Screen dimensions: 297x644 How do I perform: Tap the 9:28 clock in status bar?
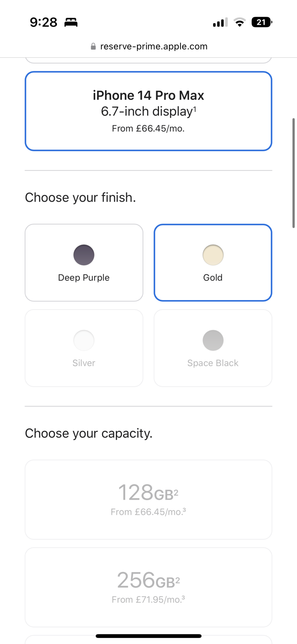43,22
